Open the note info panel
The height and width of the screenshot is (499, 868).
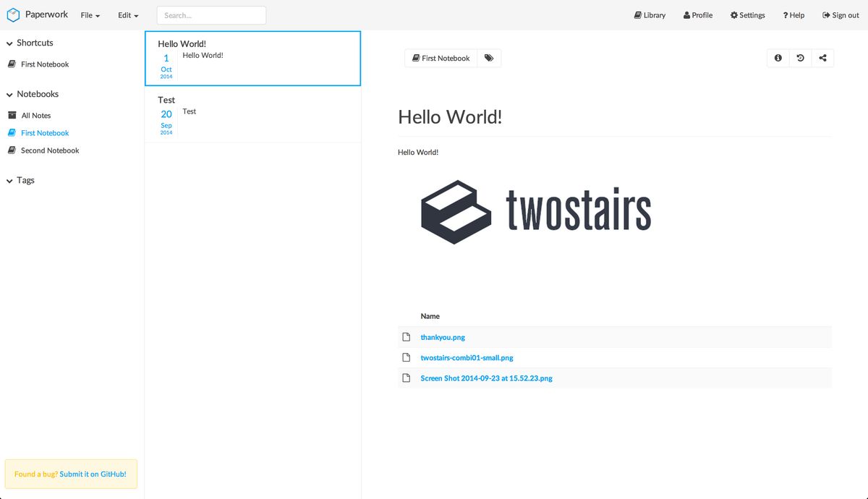tap(778, 58)
